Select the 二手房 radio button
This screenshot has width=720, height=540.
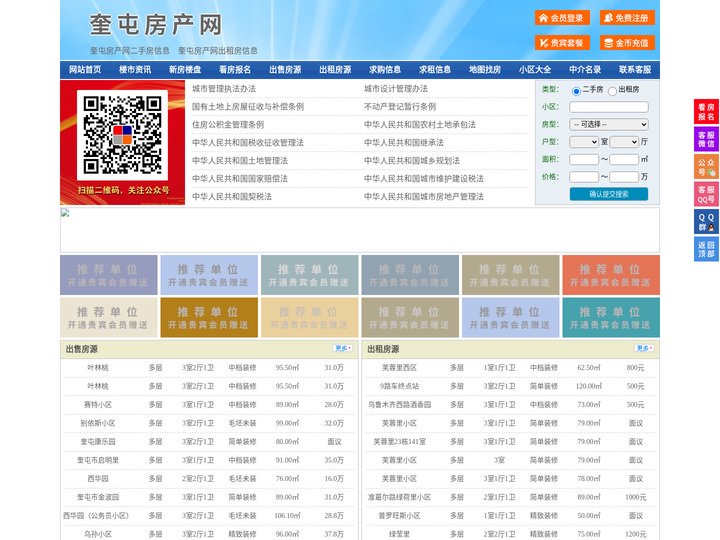pos(576,91)
